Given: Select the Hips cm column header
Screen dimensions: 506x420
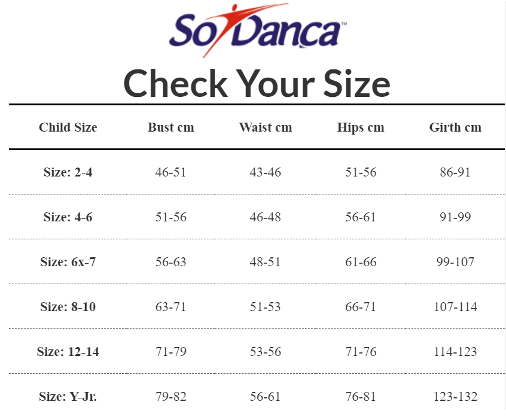Looking at the screenshot, I should coord(361,127).
